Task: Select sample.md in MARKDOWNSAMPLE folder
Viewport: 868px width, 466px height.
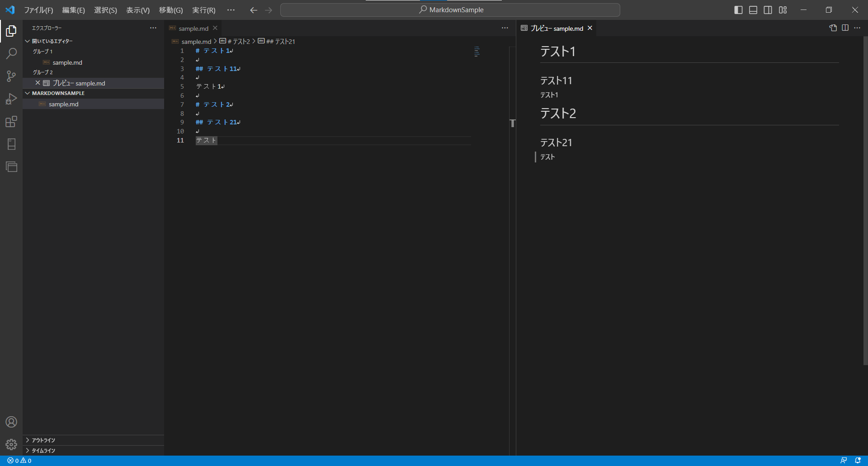Action: 93,104
